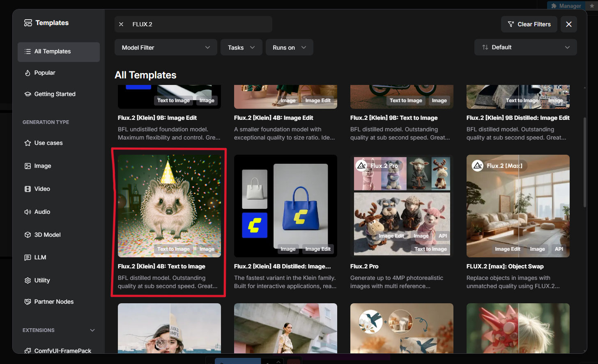Screen dimensions: 598x364
Task: Click the FLUX.2 search input field
Action: (x=197, y=24)
